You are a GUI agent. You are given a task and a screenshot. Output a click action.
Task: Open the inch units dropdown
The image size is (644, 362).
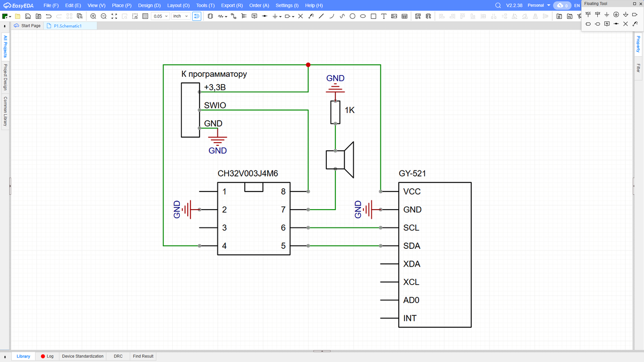180,16
